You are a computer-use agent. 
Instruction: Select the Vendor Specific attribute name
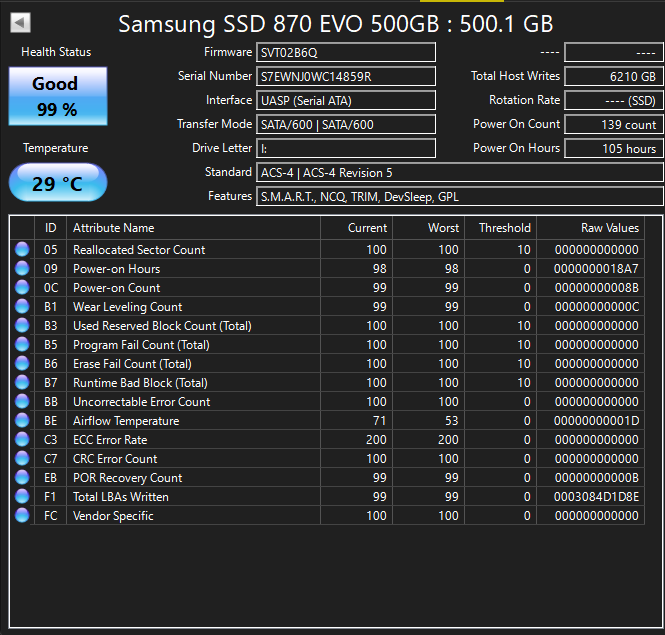click(x=113, y=515)
